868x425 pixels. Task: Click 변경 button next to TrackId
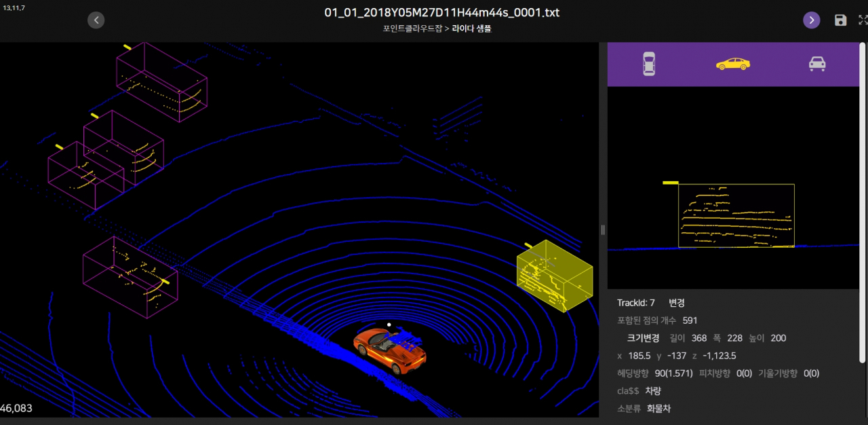click(677, 303)
